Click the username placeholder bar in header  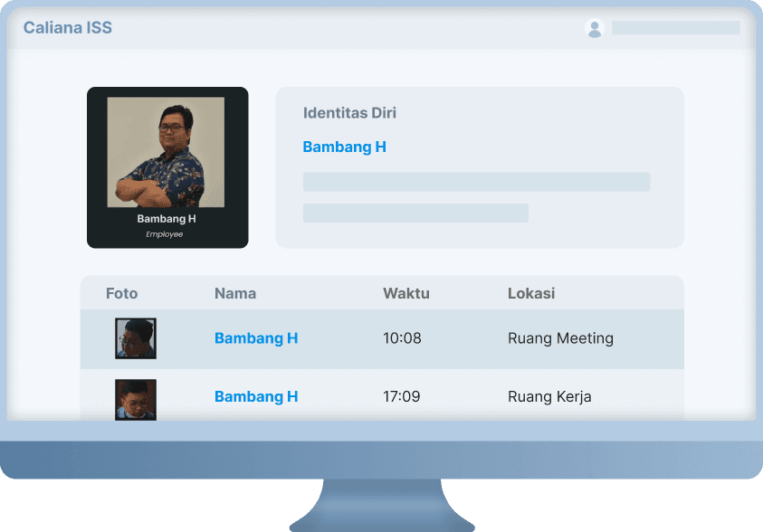(x=675, y=28)
